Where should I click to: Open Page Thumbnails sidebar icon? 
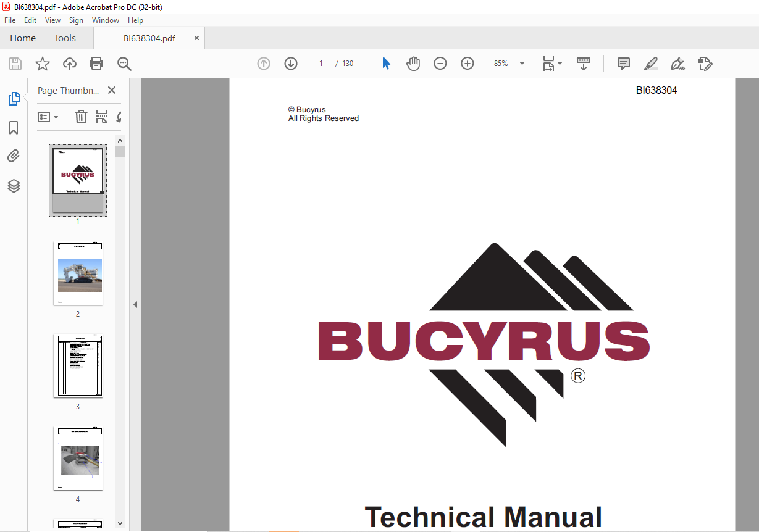pos(14,99)
